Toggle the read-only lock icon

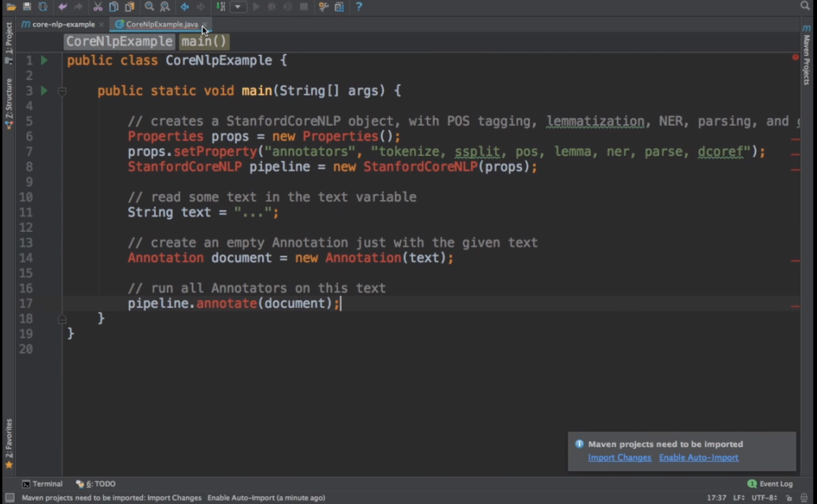pyautogui.click(x=789, y=498)
